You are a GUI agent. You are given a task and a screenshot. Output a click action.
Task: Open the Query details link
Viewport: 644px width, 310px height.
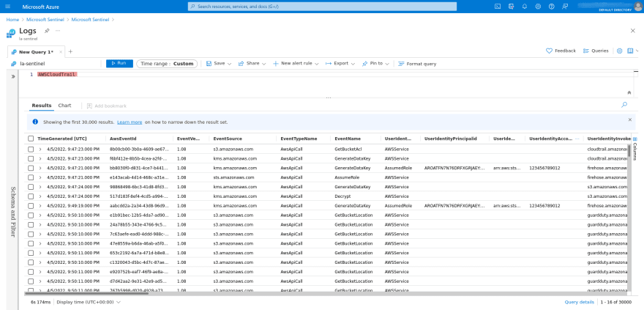tap(579, 302)
